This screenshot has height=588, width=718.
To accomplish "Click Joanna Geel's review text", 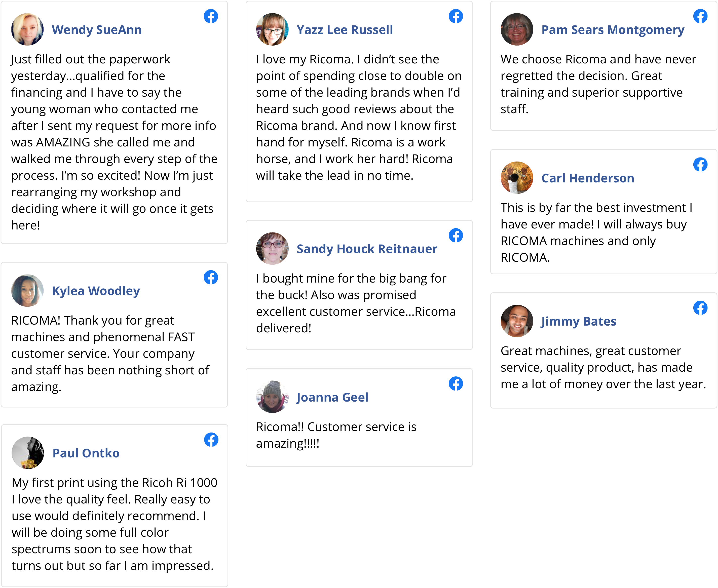I will pos(336,435).
